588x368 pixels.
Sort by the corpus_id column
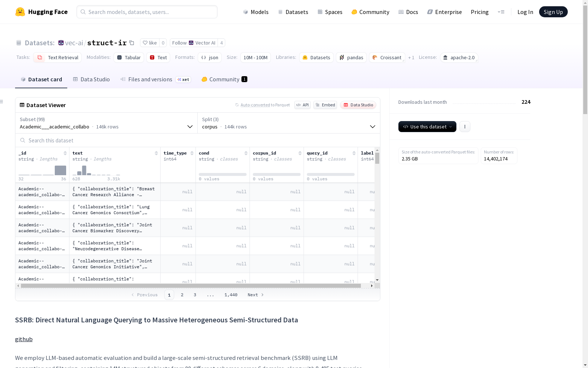click(300, 153)
